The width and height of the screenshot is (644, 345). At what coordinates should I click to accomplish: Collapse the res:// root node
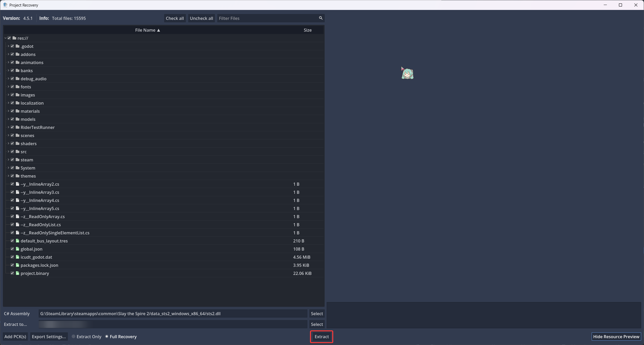click(5, 38)
